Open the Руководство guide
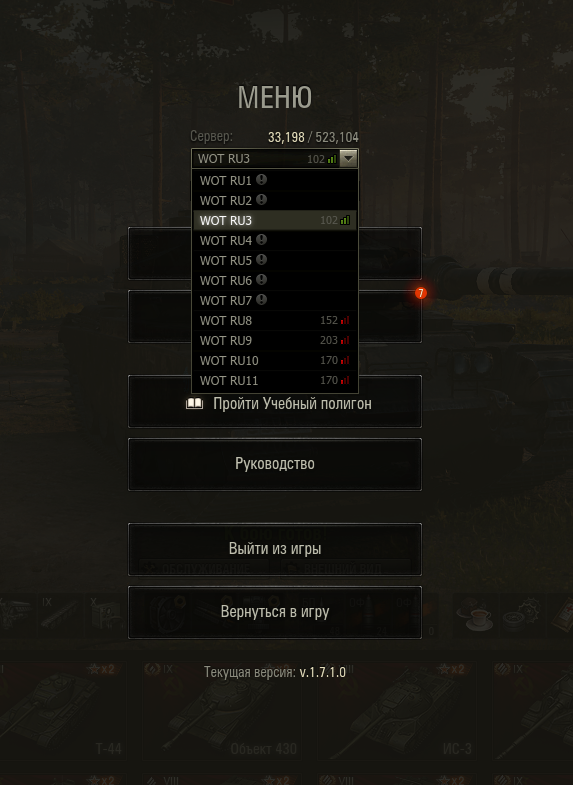 pos(275,464)
